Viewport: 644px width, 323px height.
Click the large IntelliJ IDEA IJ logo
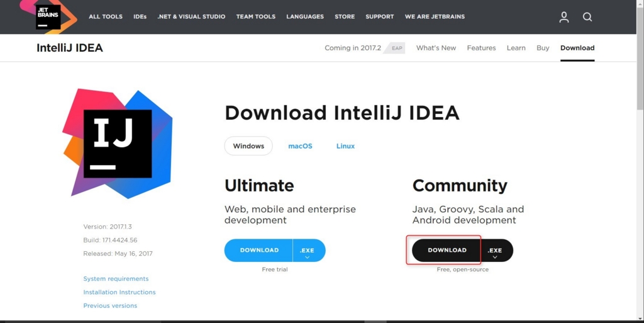click(x=118, y=144)
